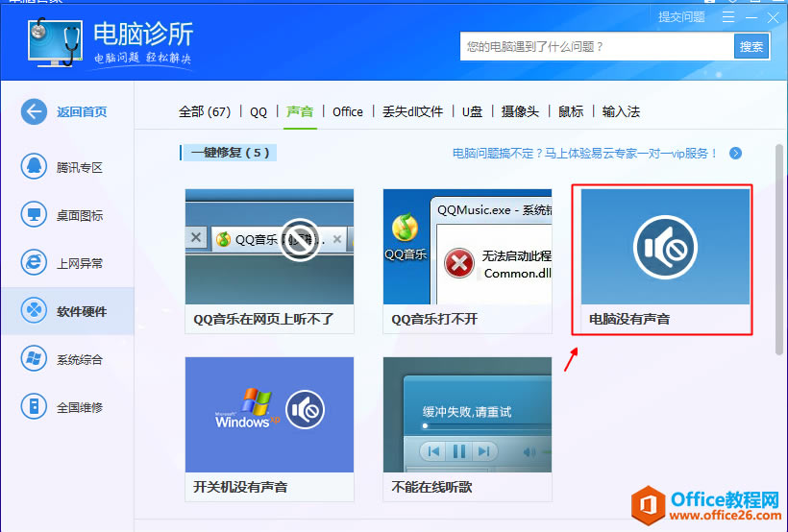Click the 不能在线听歌 caption text
The height and width of the screenshot is (532, 788).
coord(431,487)
